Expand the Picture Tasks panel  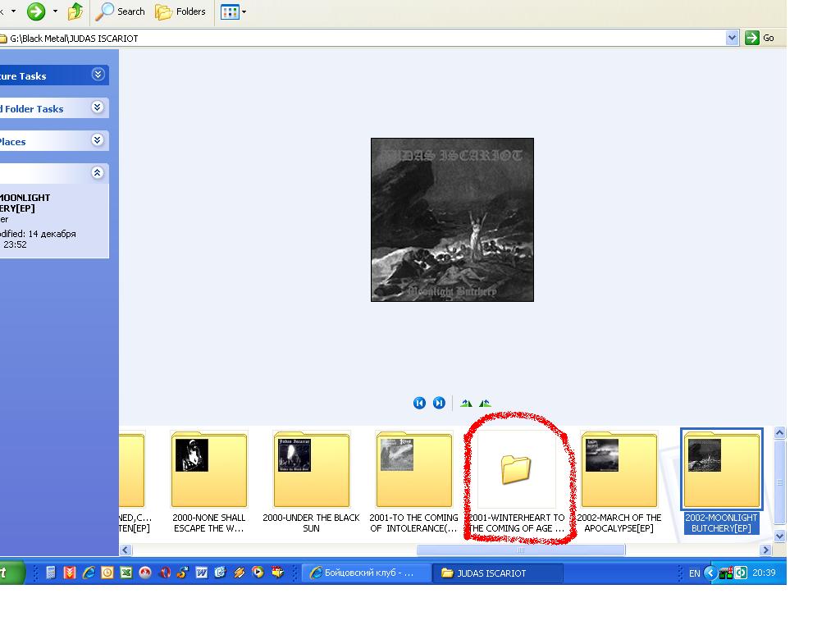pyautogui.click(x=98, y=75)
